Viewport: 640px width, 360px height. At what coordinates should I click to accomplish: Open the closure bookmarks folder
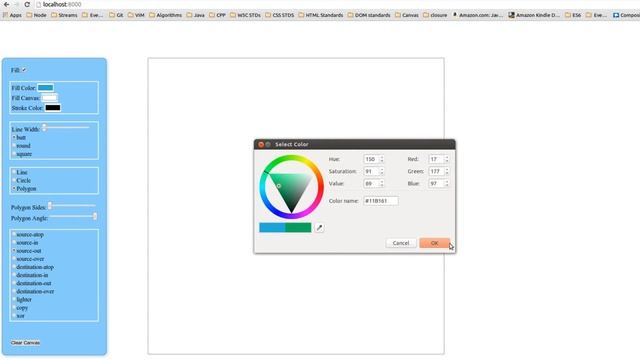435,15
